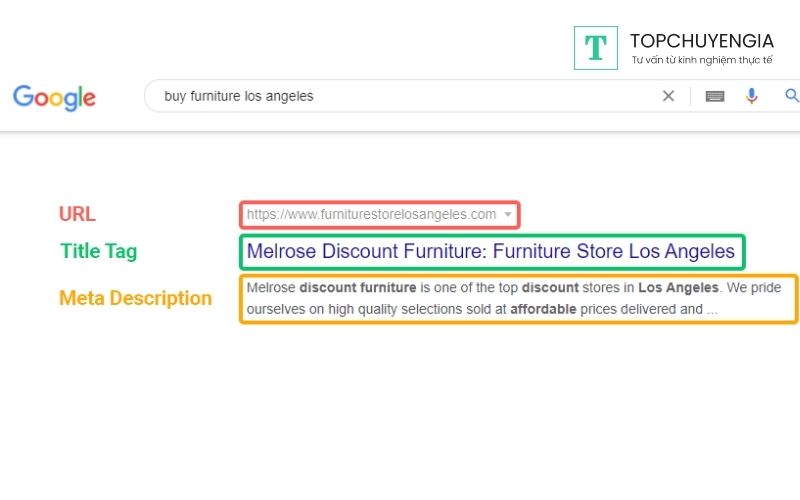Click the 'Tư vấn từ kinh nghiệm thực tế' tagline
The height and width of the screenshot is (500, 800).
(x=702, y=60)
